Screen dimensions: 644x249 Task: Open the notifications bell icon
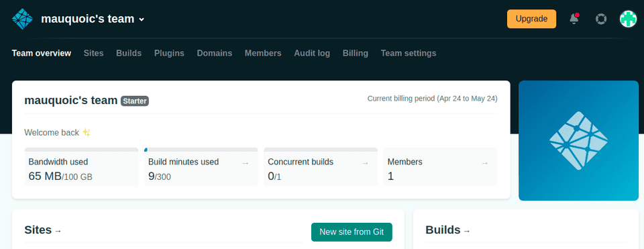tap(574, 19)
